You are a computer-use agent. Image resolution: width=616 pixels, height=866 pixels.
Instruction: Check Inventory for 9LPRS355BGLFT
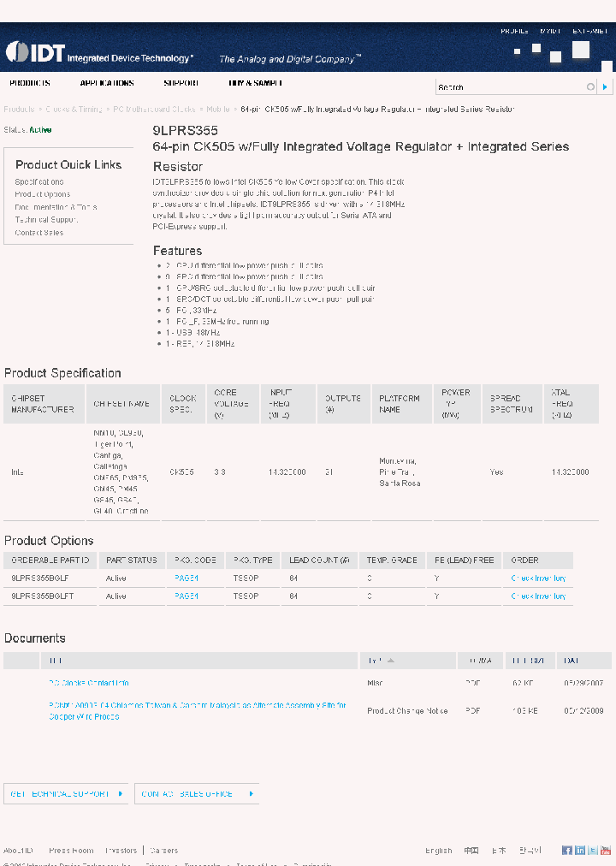coord(538,596)
